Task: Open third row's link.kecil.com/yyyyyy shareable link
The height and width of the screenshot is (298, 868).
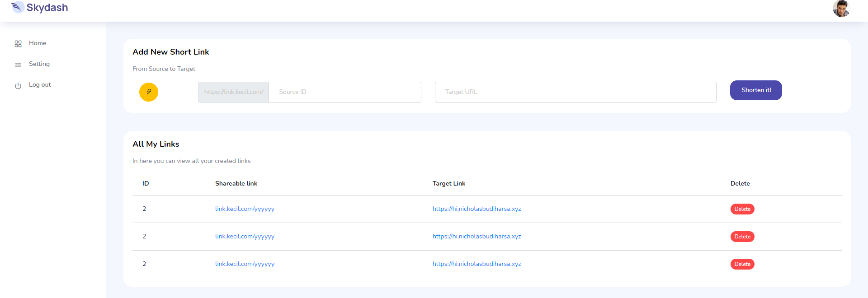Action: point(245,264)
